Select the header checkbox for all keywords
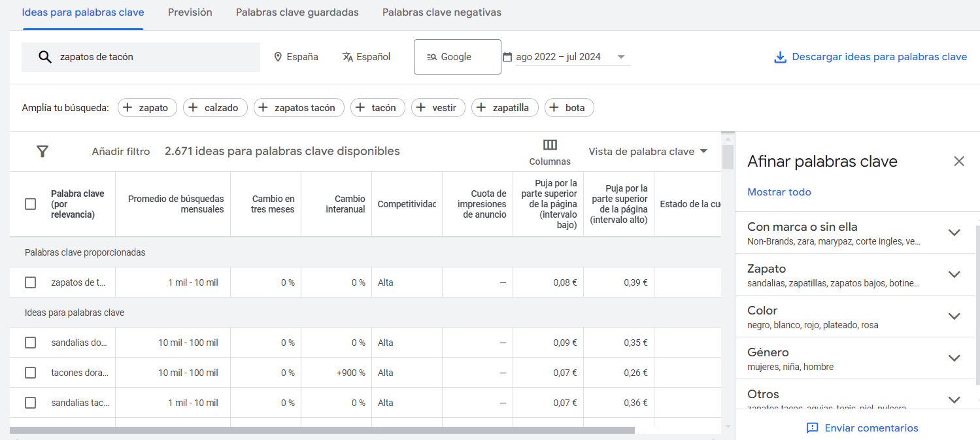This screenshot has height=440, width=980. [x=30, y=204]
